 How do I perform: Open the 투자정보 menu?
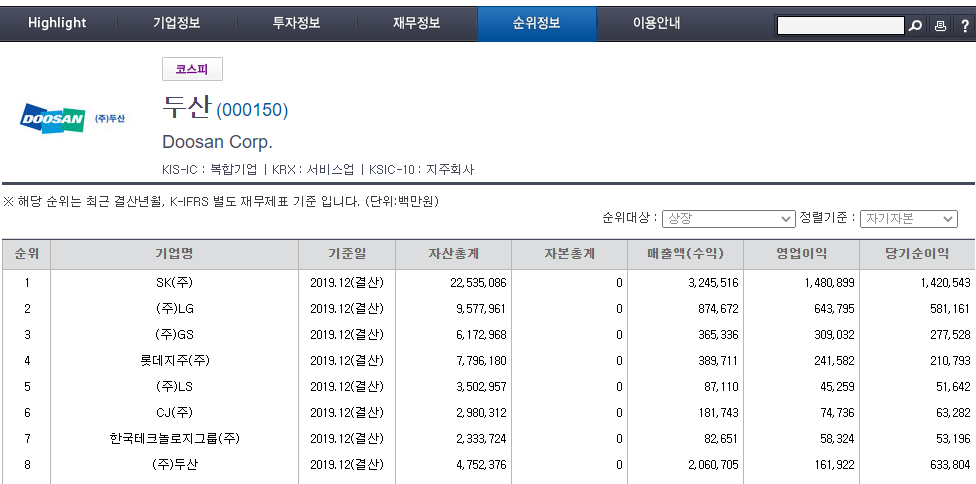(296, 23)
